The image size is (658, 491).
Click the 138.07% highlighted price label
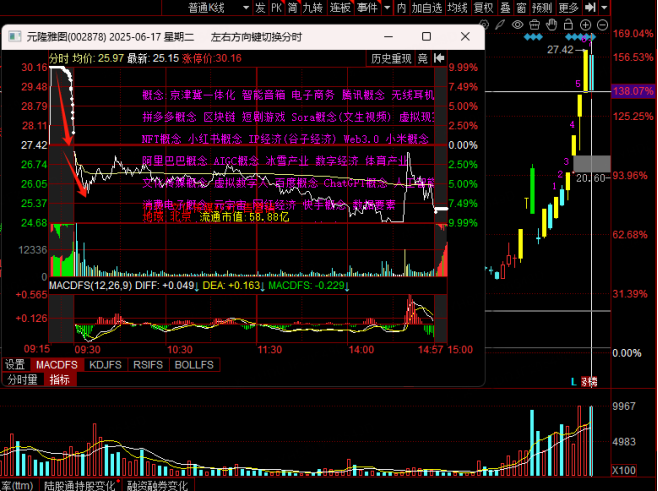pyautogui.click(x=633, y=91)
